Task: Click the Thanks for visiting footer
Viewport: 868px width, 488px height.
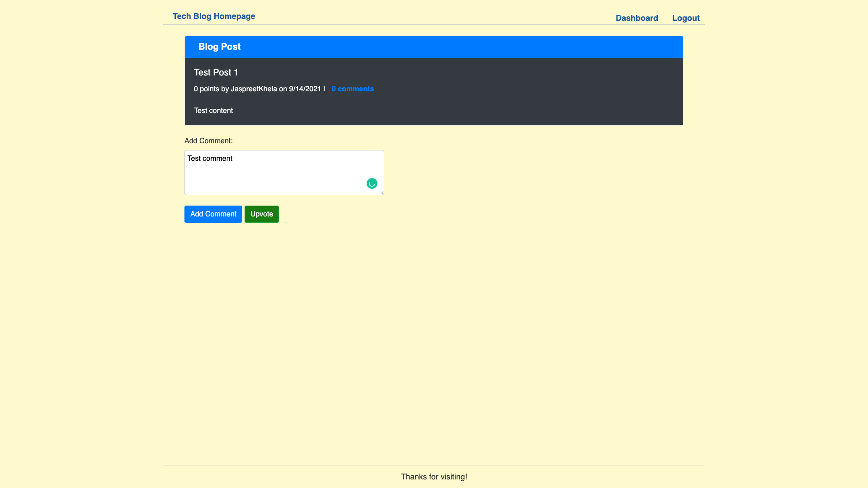Action: coord(434,477)
